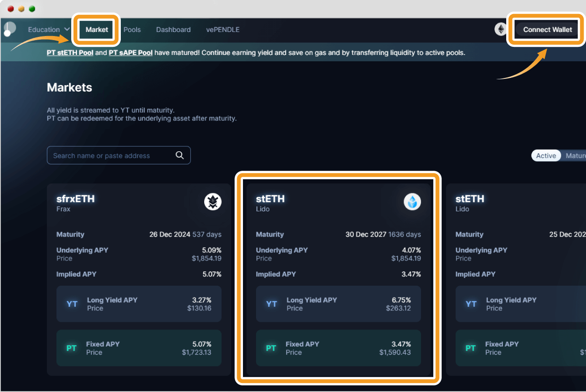Click the search magnifier icon
The width and height of the screenshot is (586, 392).
pos(179,155)
